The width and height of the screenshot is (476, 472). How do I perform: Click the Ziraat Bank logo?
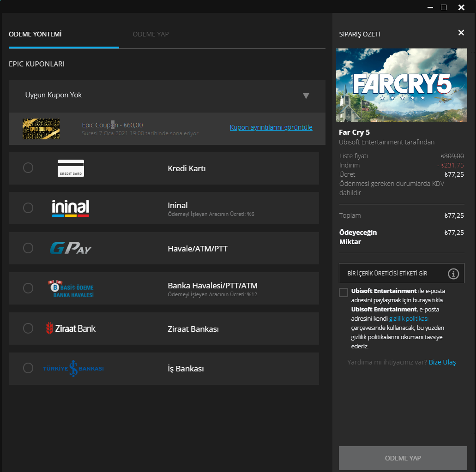[x=71, y=329]
